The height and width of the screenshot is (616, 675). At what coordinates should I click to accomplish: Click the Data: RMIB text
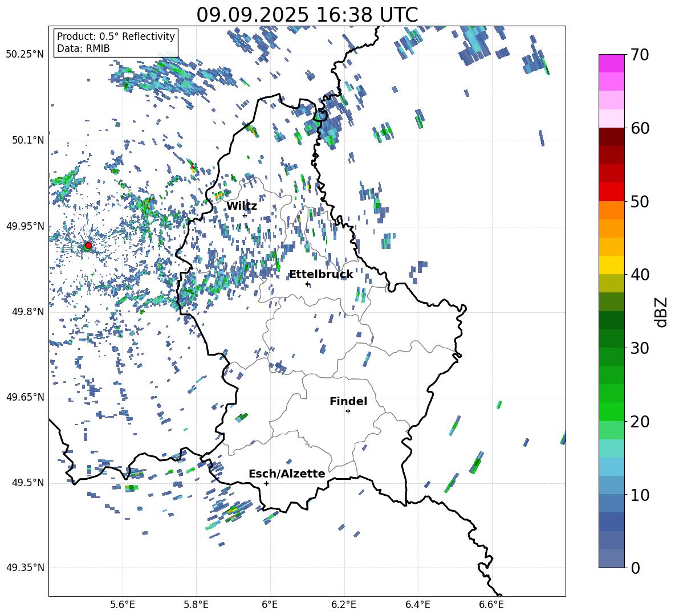click(83, 48)
